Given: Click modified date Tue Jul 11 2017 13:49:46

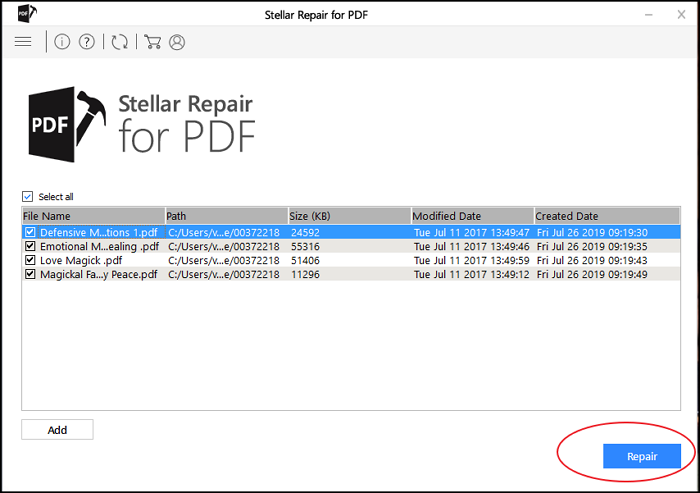Looking at the screenshot, I should [x=471, y=246].
